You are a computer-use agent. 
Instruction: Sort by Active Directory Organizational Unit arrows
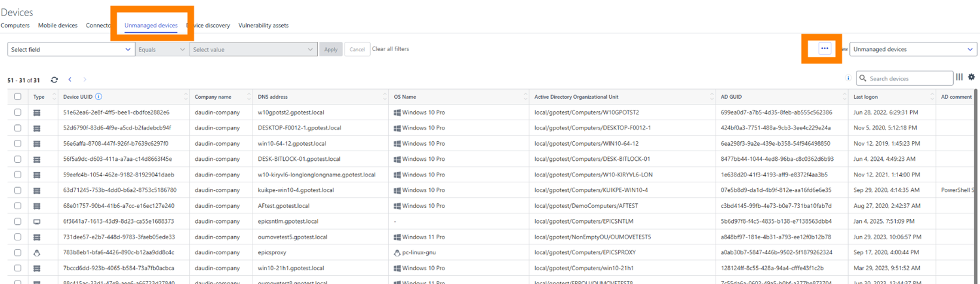coord(712,96)
